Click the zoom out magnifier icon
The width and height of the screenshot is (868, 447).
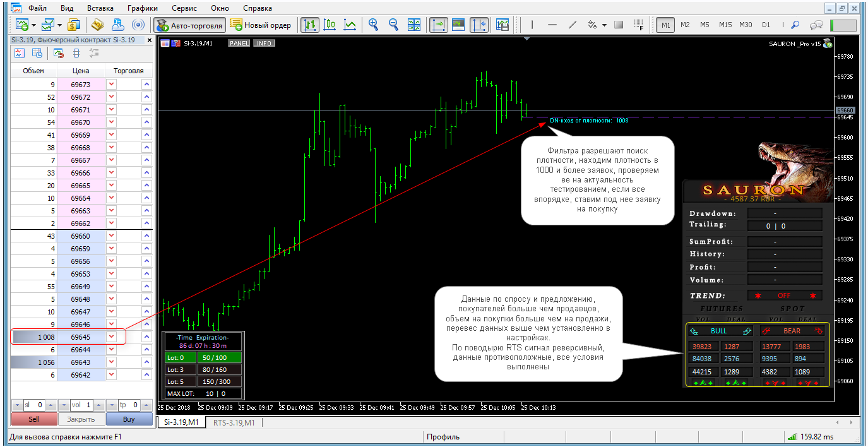tap(393, 25)
